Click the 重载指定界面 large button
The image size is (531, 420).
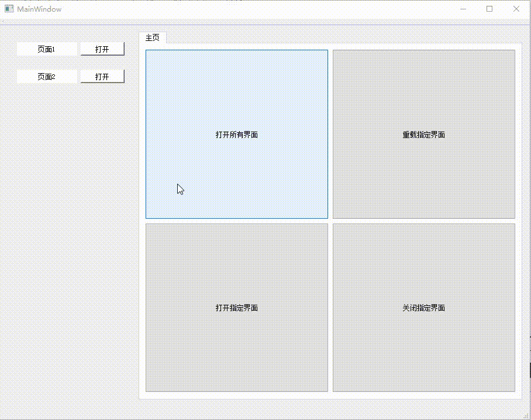(x=423, y=134)
